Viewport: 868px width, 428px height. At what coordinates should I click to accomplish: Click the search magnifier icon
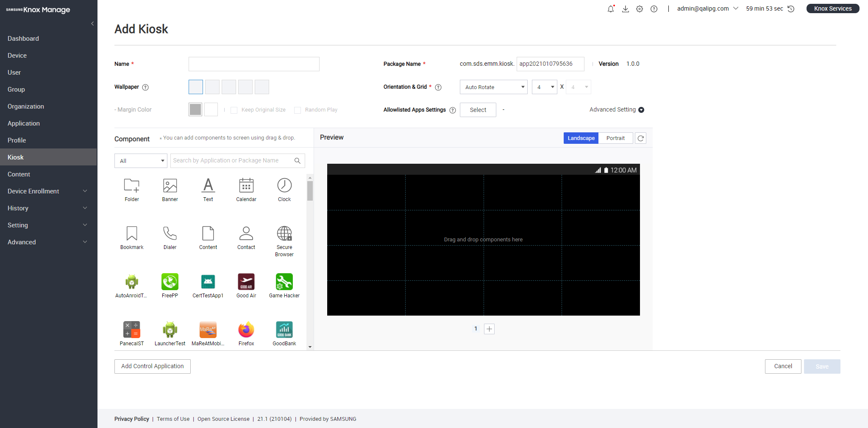[298, 161]
